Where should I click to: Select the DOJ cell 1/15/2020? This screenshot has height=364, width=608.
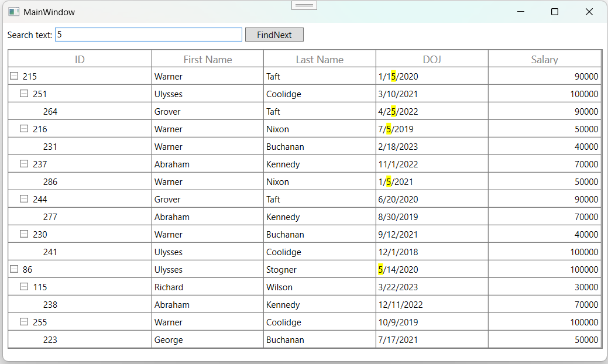pyautogui.click(x=432, y=76)
